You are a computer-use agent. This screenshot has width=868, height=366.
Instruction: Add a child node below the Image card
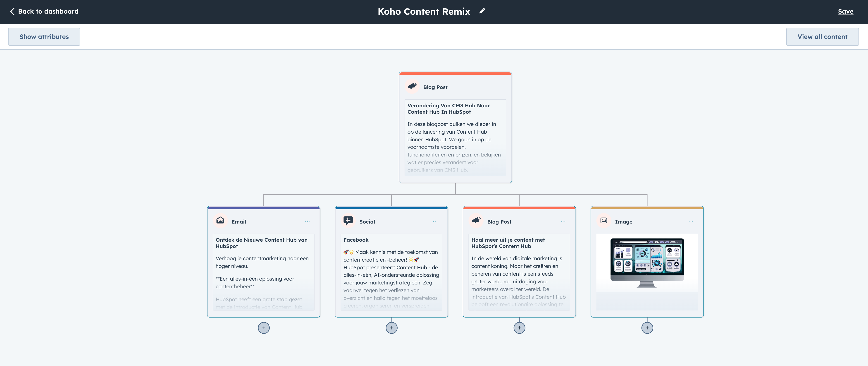click(647, 328)
